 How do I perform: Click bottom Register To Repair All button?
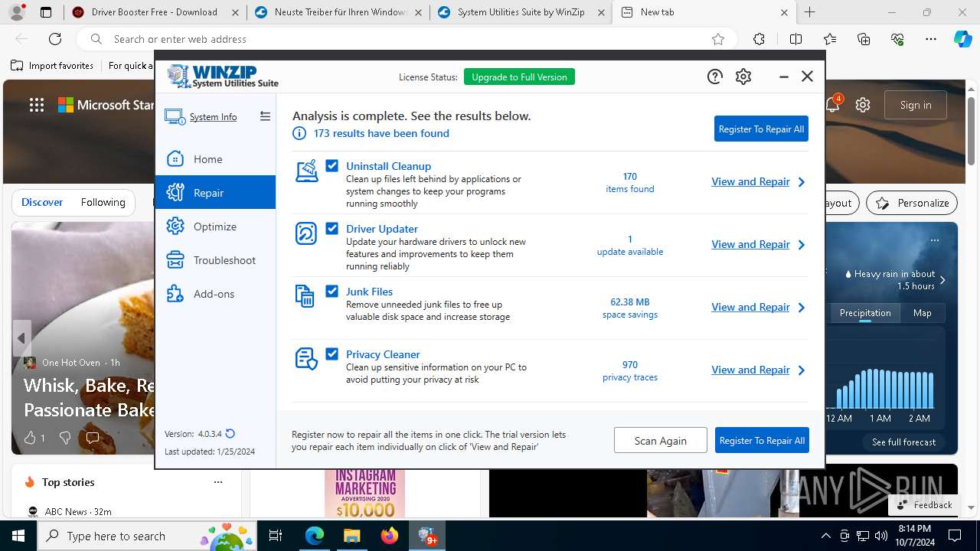point(762,440)
